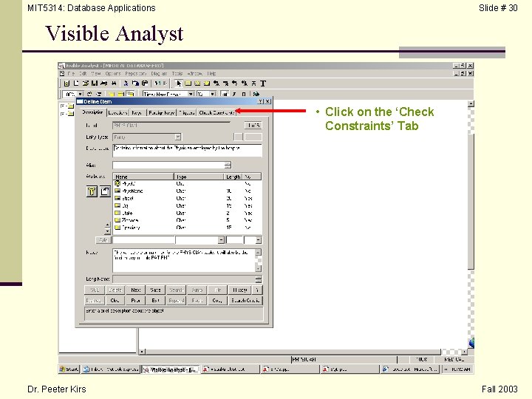The width and height of the screenshot is (532, 399).
Task: Switch to Visible Analyst taskbar button
Action: [x=171, y=369]
